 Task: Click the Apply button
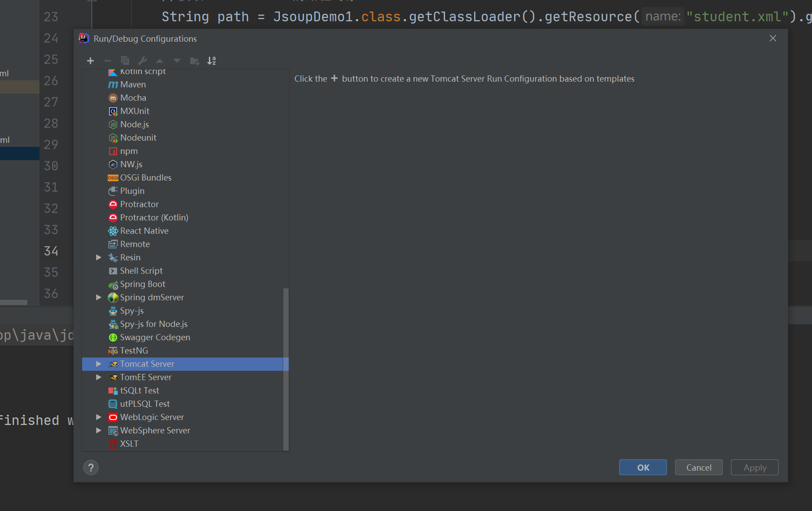click(754, 468)
